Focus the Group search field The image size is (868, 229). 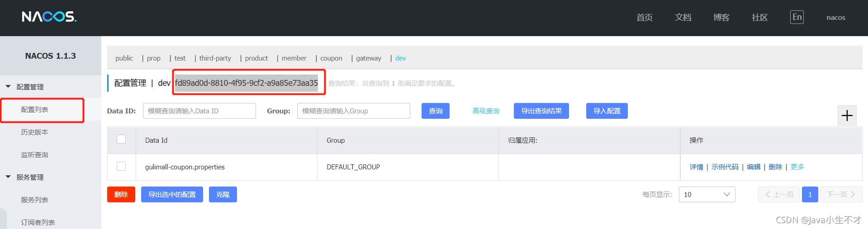pos(354,111)
